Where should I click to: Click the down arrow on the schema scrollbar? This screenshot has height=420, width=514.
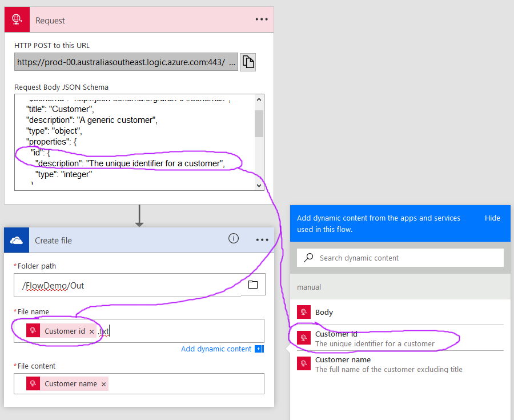259,185
